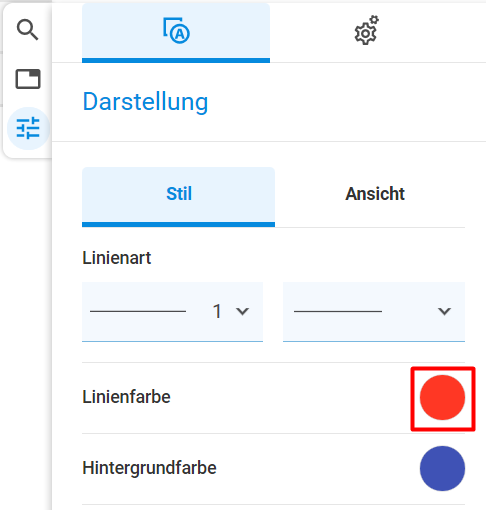The image size is (486, 510).
Task: Click the thickness value 1
Action: click(x=217, y=311)
